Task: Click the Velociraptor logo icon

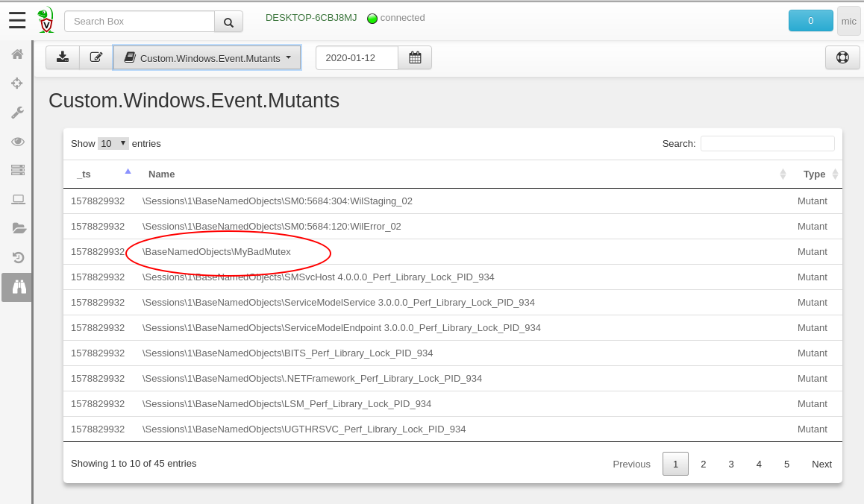Action: (x=46, y=20)
